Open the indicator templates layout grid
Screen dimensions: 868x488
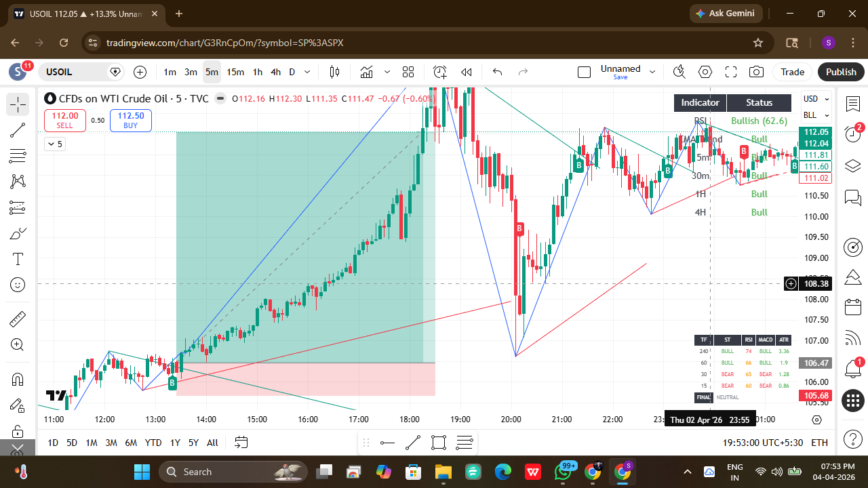408,72
